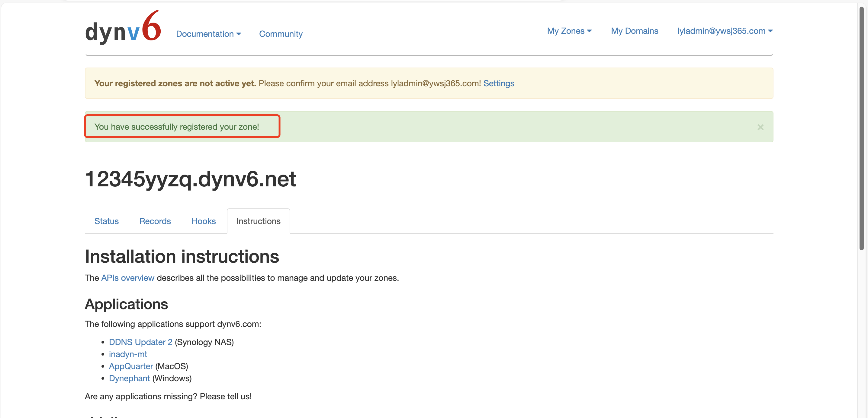Open the Community page

pyautogui.click(x=281, y=34)
